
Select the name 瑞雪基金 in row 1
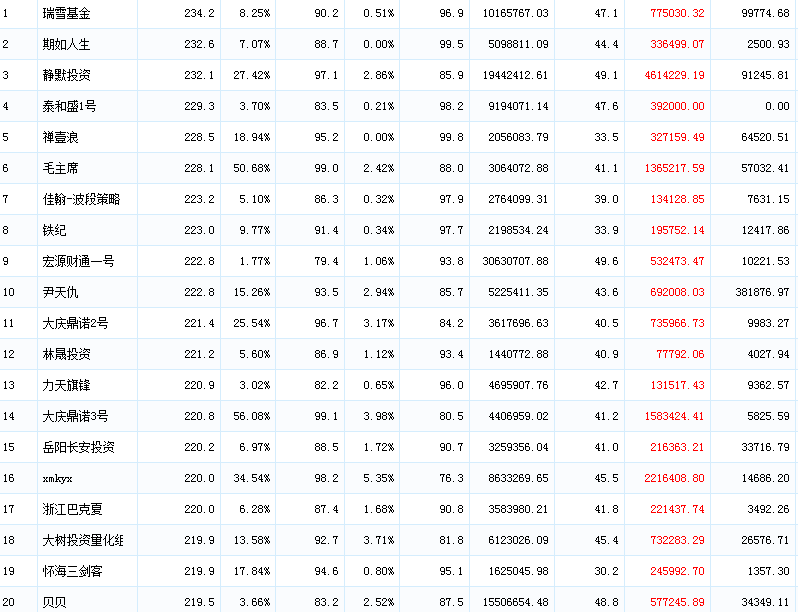(66, 13)
